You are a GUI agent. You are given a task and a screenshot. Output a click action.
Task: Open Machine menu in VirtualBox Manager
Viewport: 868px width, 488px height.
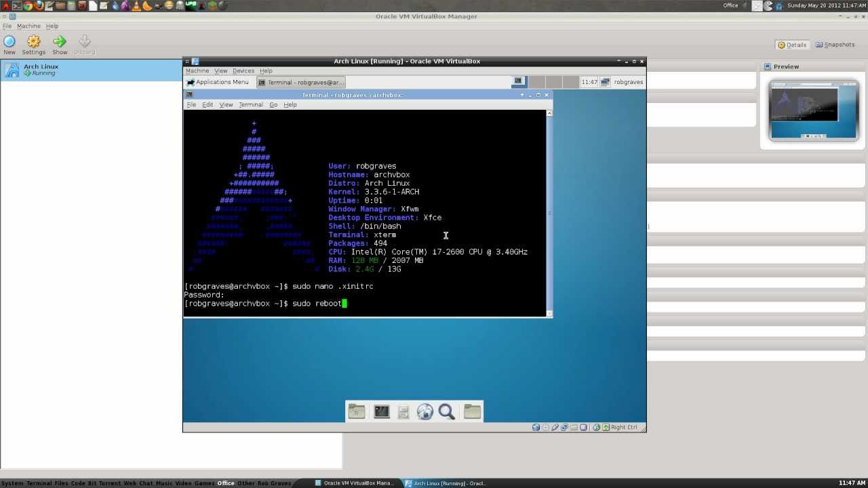28,26
